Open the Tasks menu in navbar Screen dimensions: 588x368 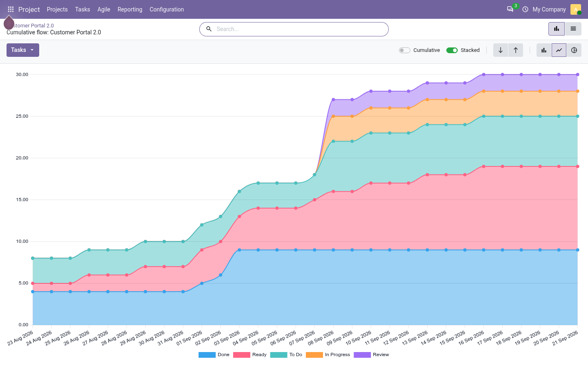pos(82,9)
